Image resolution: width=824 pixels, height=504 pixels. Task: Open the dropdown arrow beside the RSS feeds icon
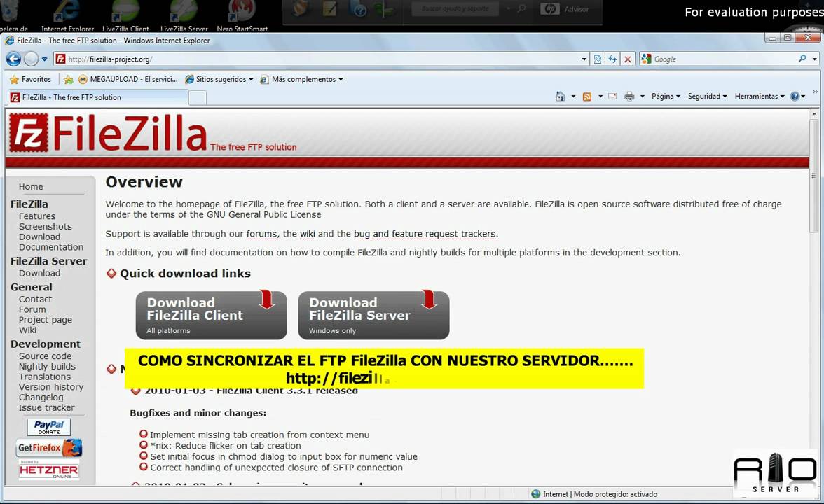click(x=600, y=96)
